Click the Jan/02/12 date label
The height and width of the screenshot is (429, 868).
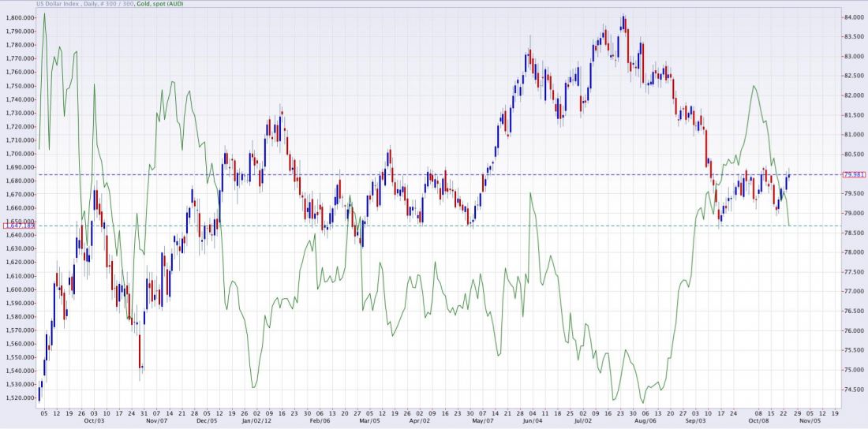[257, 420]
